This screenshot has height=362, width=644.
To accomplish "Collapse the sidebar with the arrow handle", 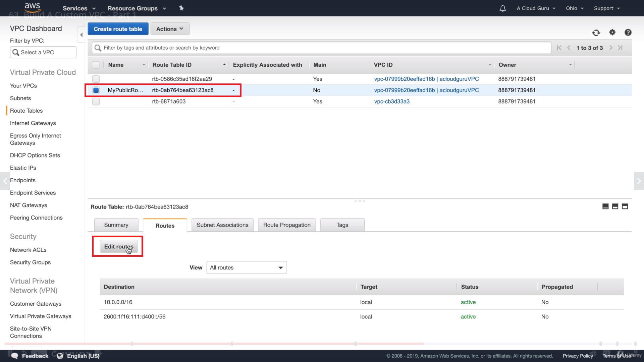I will (x=81, y=35).
